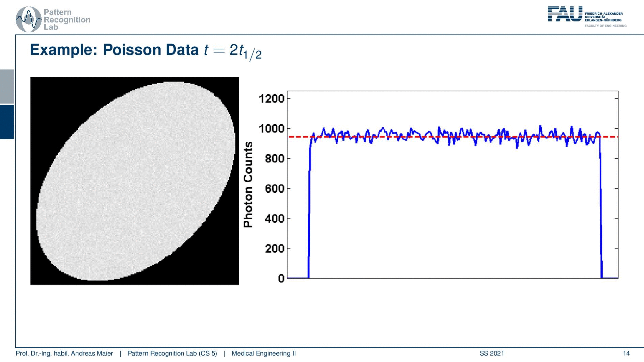
Task: Click the 'FACULTY OF ENGINEERING' text
Action: pos(605,26)
